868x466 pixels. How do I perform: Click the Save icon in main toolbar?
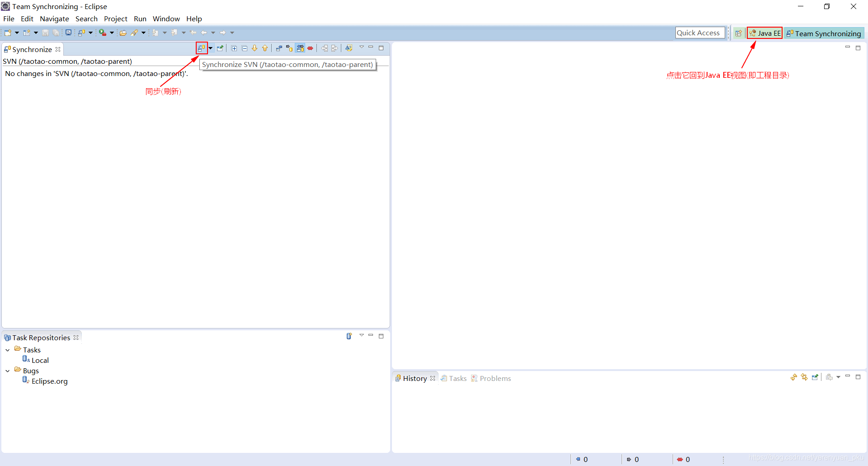pyautogui.click(x=45, y=33)
